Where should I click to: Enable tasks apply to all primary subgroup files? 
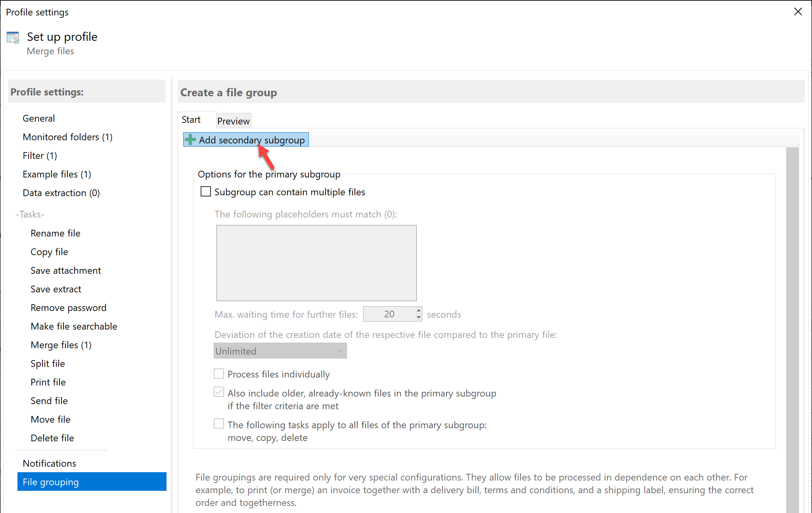pos(219,423)
